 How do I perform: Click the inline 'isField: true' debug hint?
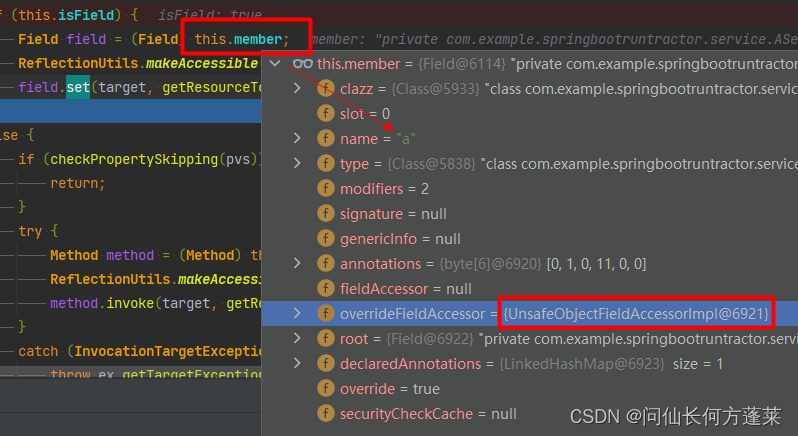click(x=210, y=15)
